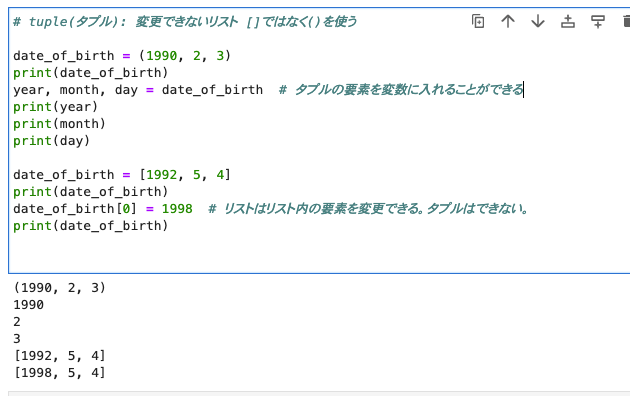630x396 pixels.
Task: Move the cell down with the arrow
Action: (538, 21)
